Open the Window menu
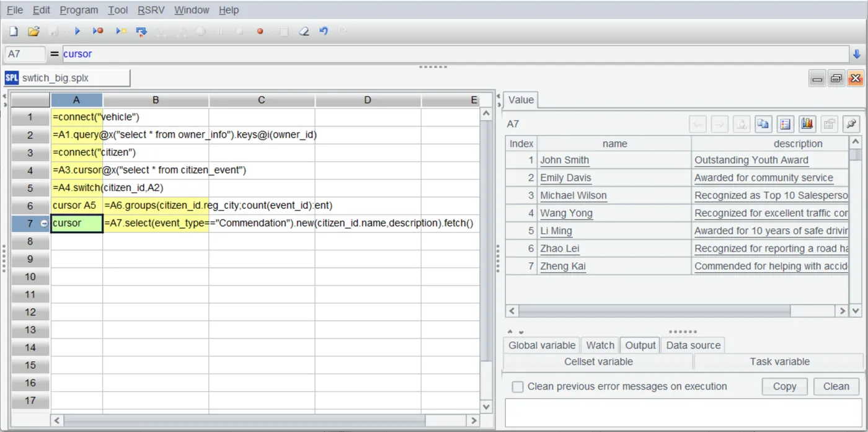 192,10
